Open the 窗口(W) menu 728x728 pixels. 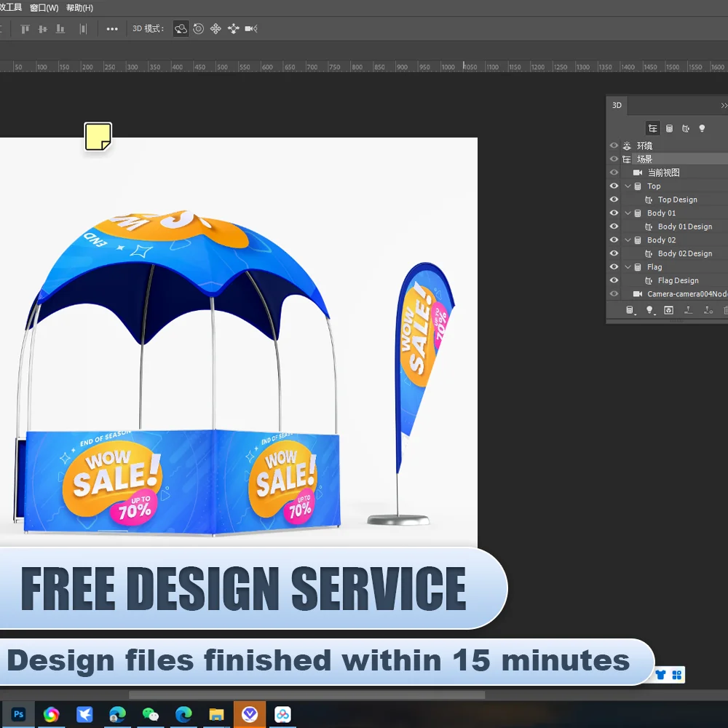(44, 8)
